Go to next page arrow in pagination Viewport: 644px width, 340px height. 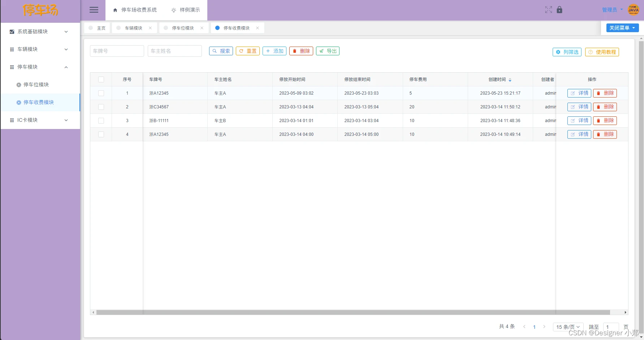544,327
